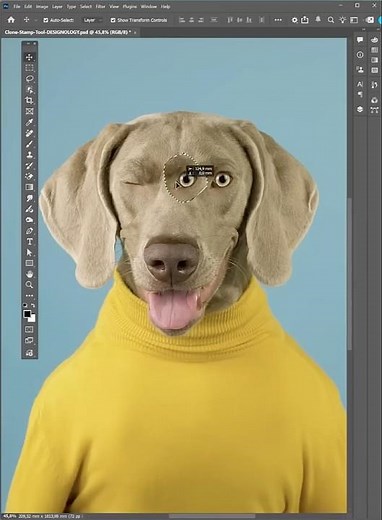Image resolution: width=382 pixels, height=520 pixels.
Task: Click the background white color swatch
Action: pyautogui.click(x=32, y=319)
